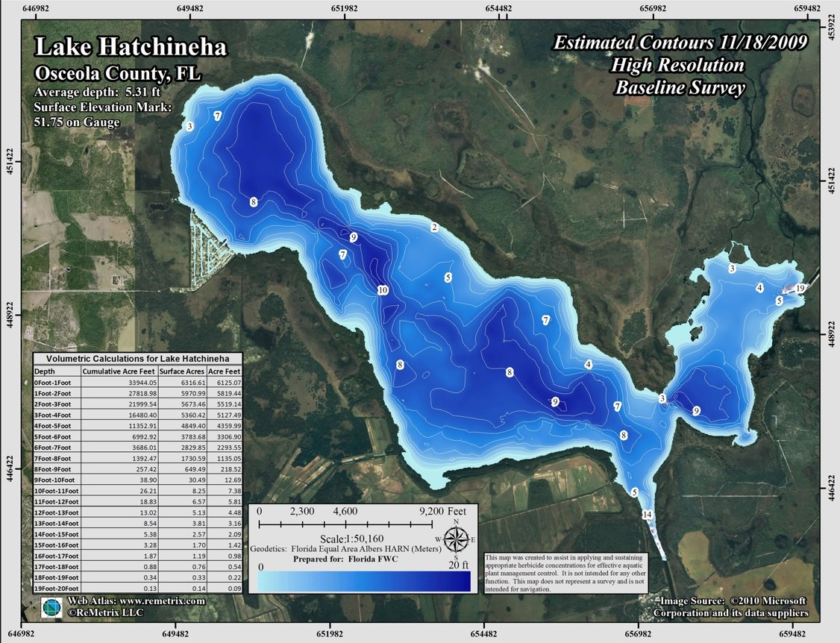Image resolution: width=840 pixels, height=643 pixels.
Task: Click the ReMetrix globe logo
Action: click(52, 607)
